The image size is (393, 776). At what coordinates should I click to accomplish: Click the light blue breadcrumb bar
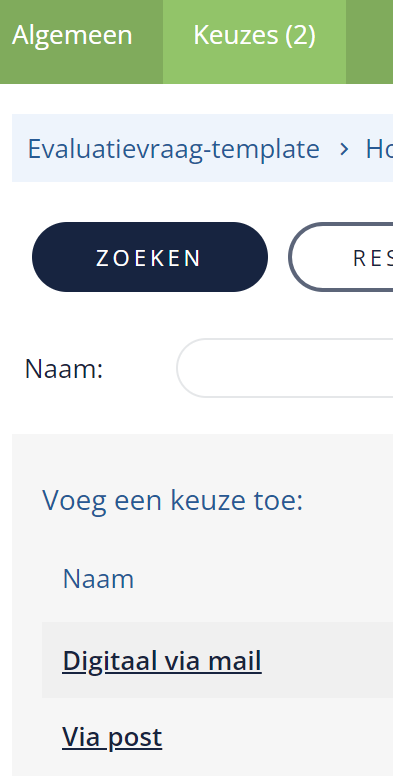[202, 148]
